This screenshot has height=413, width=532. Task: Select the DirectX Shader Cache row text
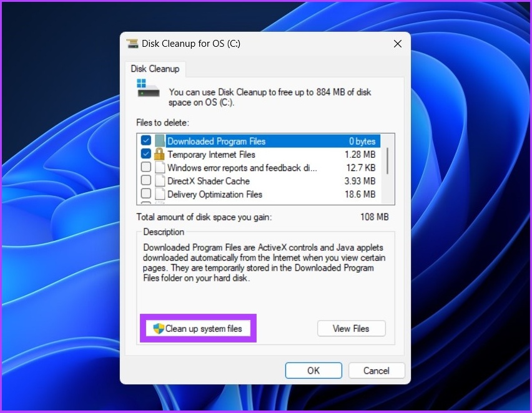pyautogui.click(x=209, y=181)
